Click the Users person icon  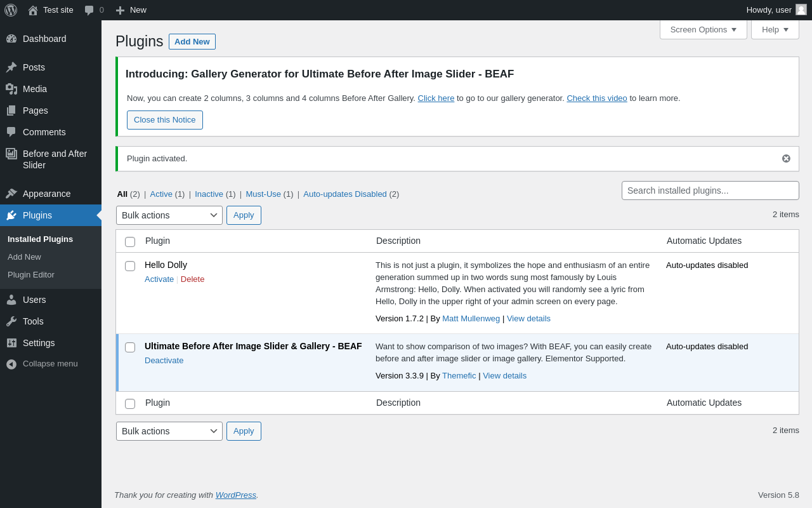[x=11, y=300]
